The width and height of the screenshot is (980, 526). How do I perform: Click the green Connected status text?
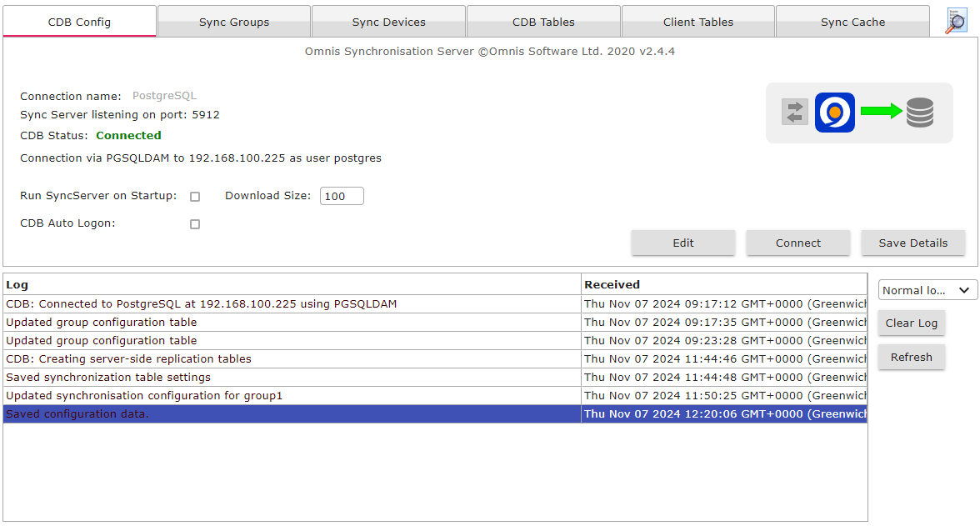pos(128,135)
